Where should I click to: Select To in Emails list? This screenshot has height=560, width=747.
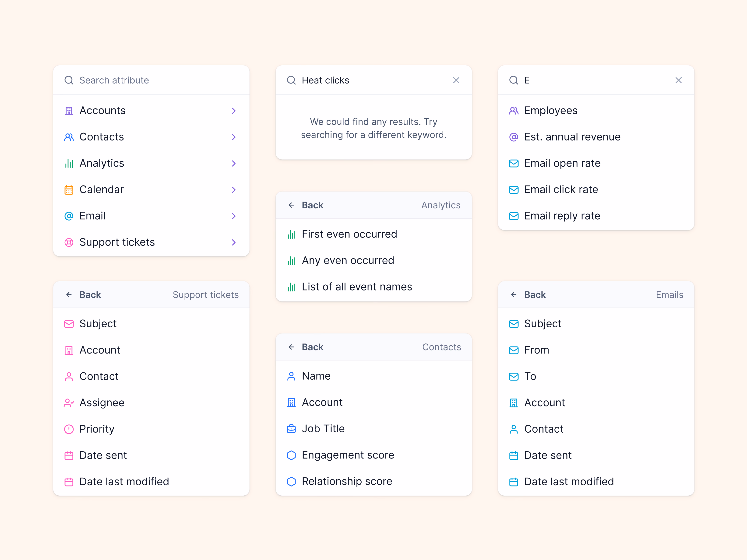point(596,377)
